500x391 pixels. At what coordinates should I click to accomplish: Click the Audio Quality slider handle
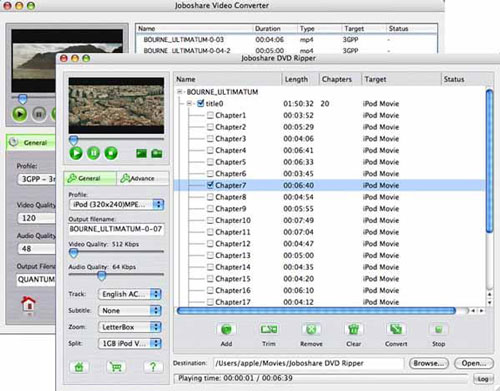point(102,275)
